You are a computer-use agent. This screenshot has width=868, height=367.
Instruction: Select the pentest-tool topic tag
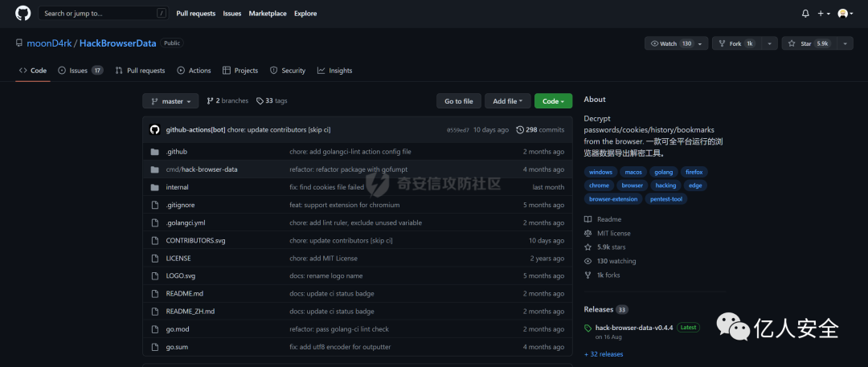point(666,198)
